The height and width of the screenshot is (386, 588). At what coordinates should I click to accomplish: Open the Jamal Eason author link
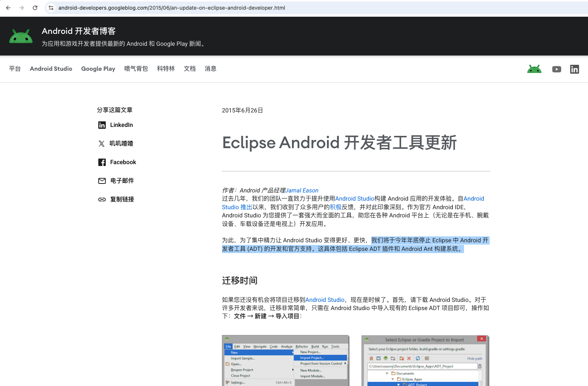point(302,191)
